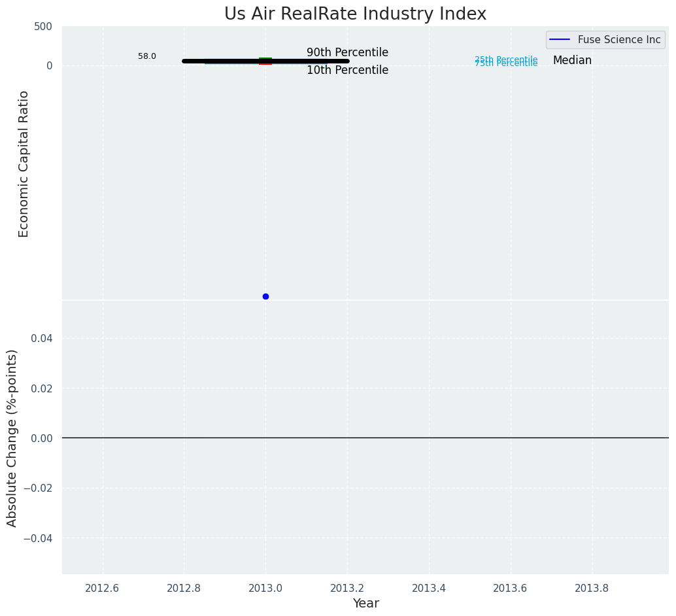Select the 2013.8 x-axis tick label
Screen dimensions: 676x616
[x=592, y=588]
